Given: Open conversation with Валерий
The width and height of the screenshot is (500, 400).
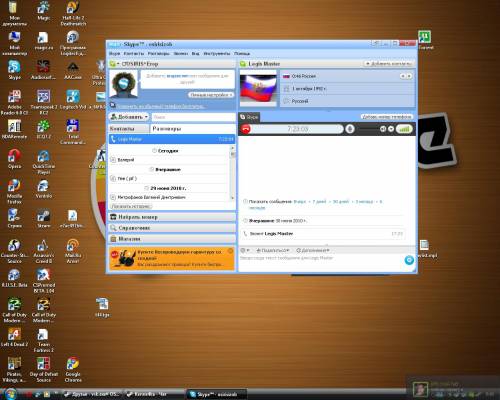Looking at the screenshot, I should [x=169, y=160].
